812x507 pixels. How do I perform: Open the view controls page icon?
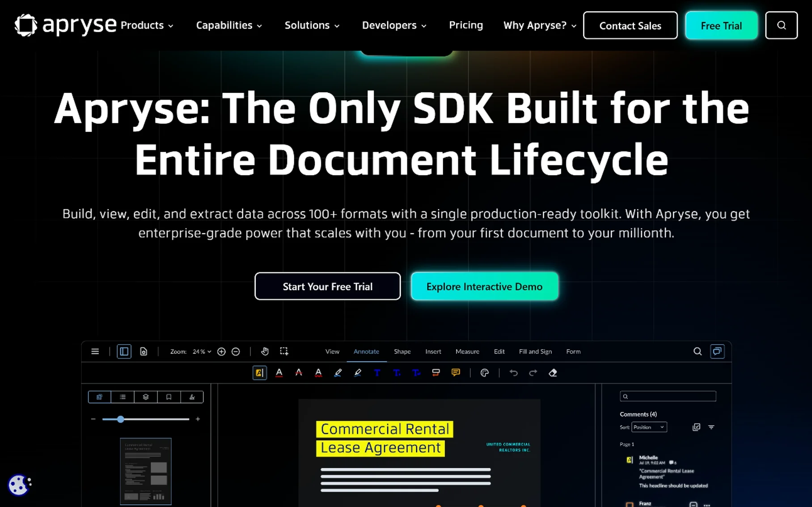click(144, 351)
